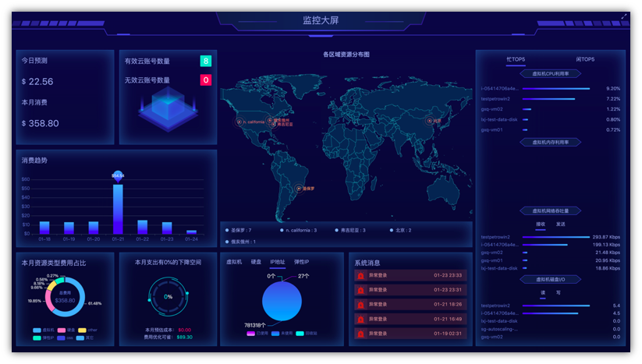Select the 弹性IP resource tab
This screenshot has width=642, height=364.
pos(301,262)
